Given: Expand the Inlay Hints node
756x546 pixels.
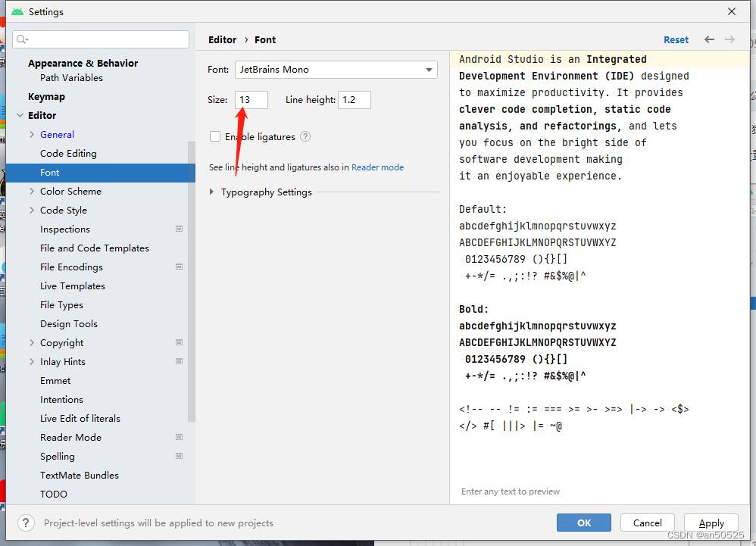Looking at the screenshot, I should point(32,361).
